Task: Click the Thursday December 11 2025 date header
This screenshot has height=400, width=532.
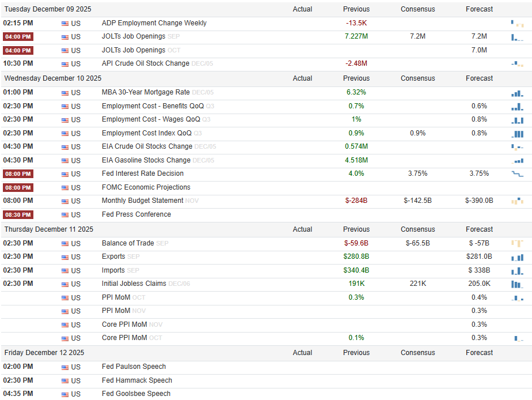Action: pyautogui.click(x=49, y=229)
